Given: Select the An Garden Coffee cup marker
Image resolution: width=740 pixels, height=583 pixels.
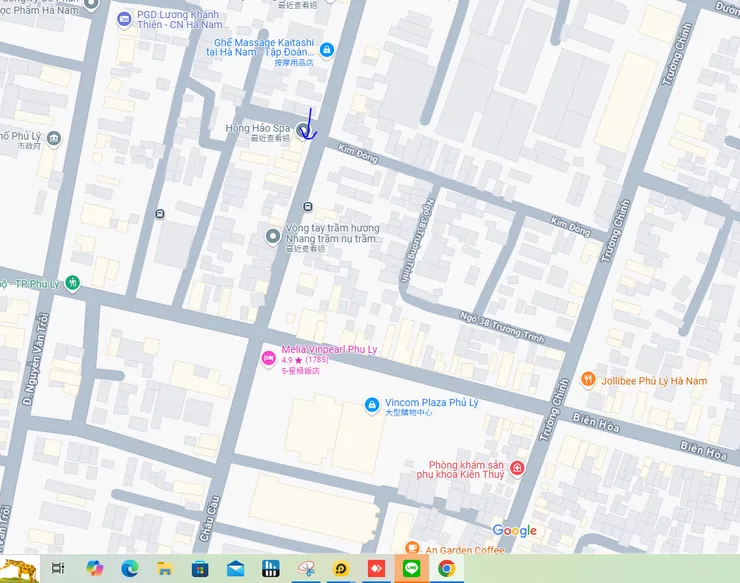Looking at the screenshot, I should 412,547.
